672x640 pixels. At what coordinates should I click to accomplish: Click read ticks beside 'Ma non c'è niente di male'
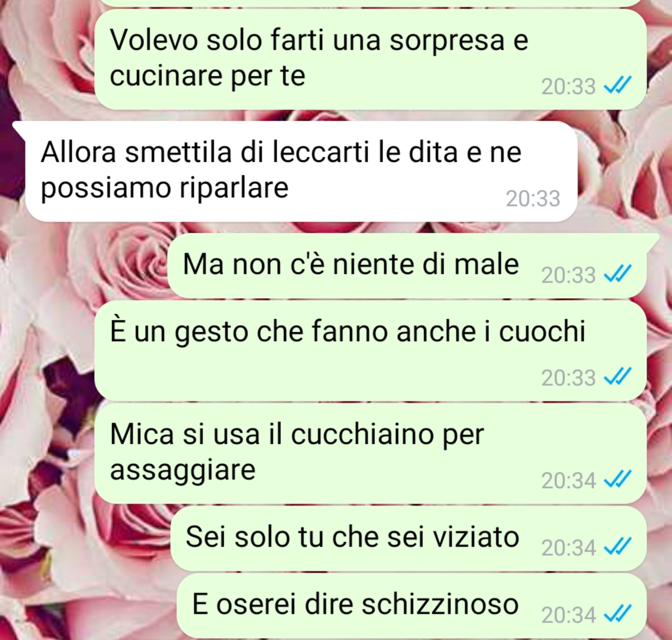click(617, 273)
